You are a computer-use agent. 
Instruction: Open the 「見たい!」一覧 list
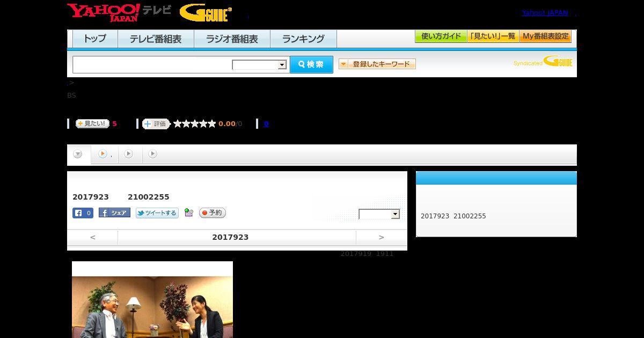[493, 36]
